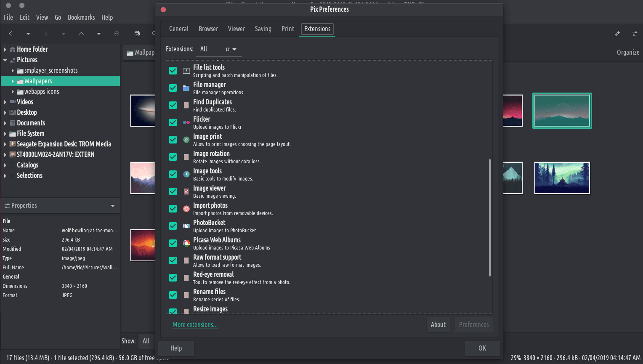
Task: Expand the Videos folder tree node
Action: coord(5,102)
